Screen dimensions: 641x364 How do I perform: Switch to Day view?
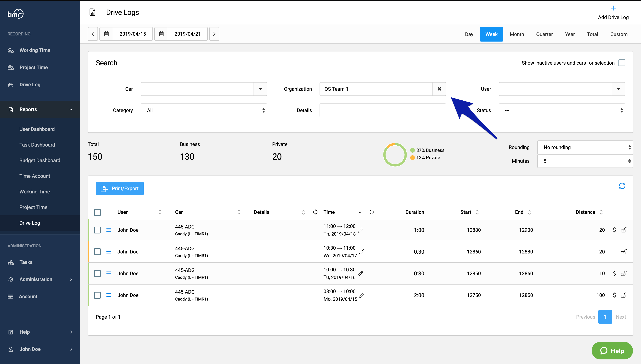[x=469, y=34]
